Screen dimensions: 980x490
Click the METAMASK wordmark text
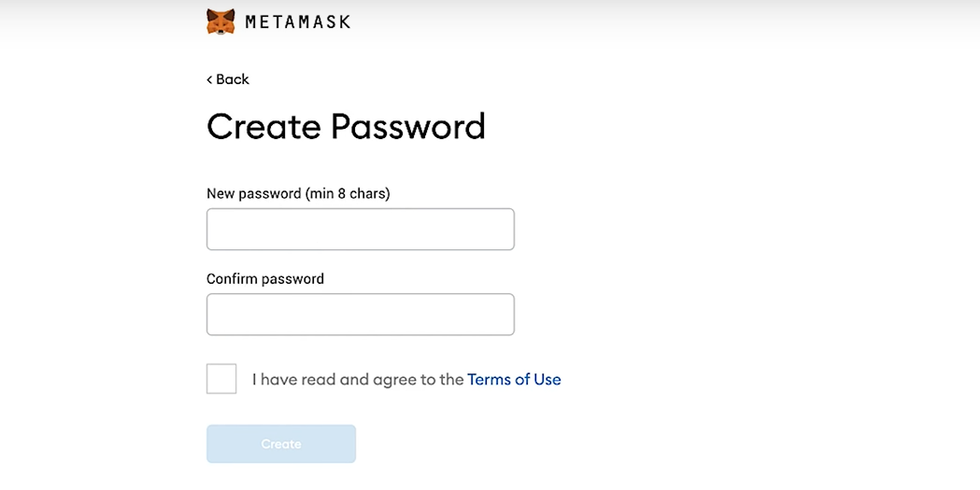pyautogui.click(x=297, y=21)
